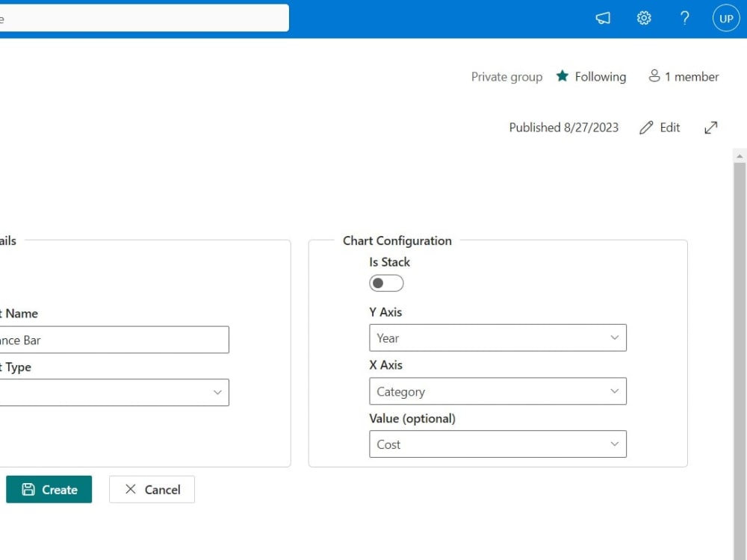This screenshot has width=747, height=560.
Task: Open the Y Axis dropdown showing Year
Action: pyautogui.click(x=498, y=337)
